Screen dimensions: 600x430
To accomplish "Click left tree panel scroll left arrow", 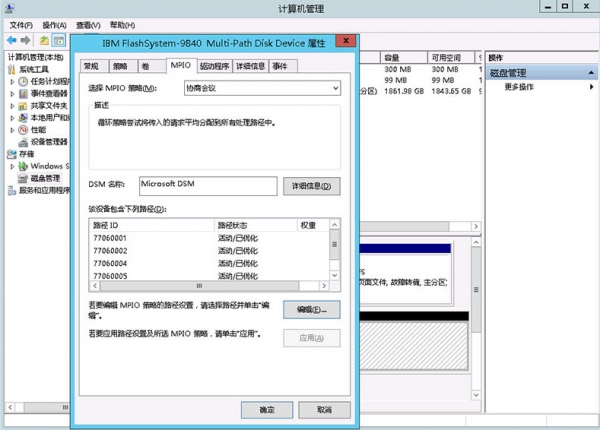I will (x=10, y=407).
